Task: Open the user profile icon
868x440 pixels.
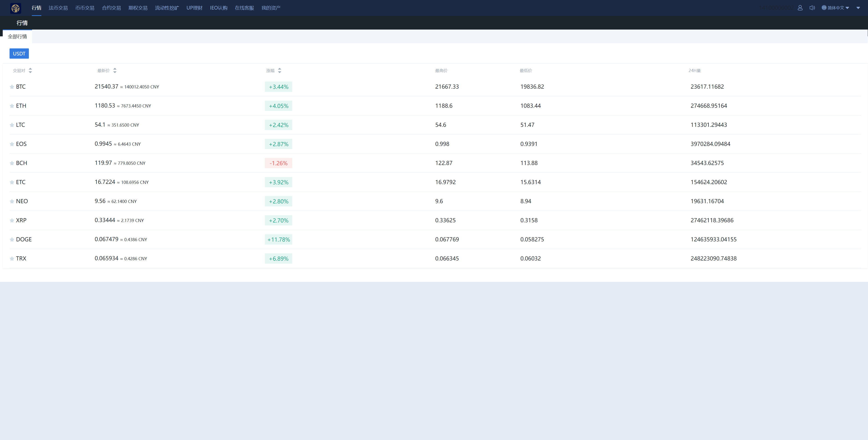Action: [x=800, y=8]
